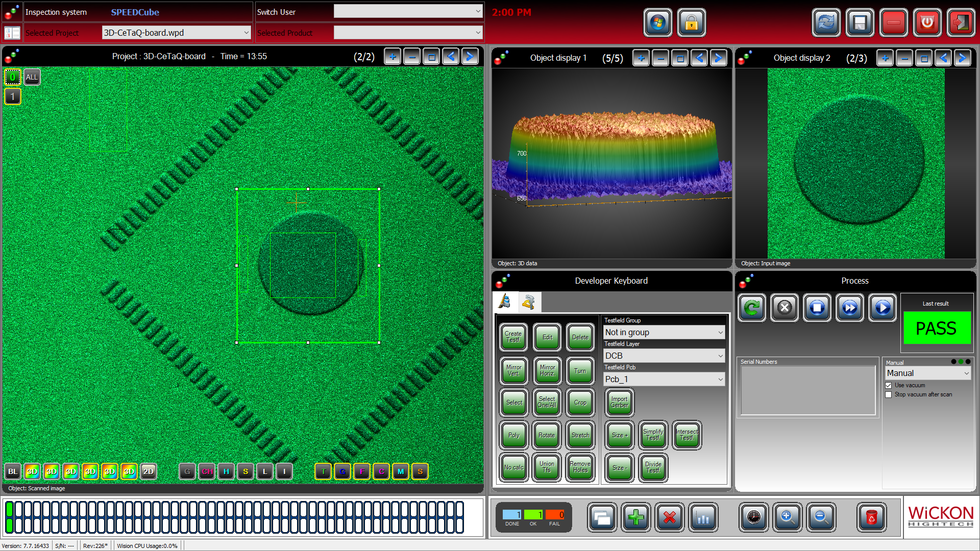Screen dimensions: 980x551
Task: Click the fast-forward process button
Action: (849, 308)
